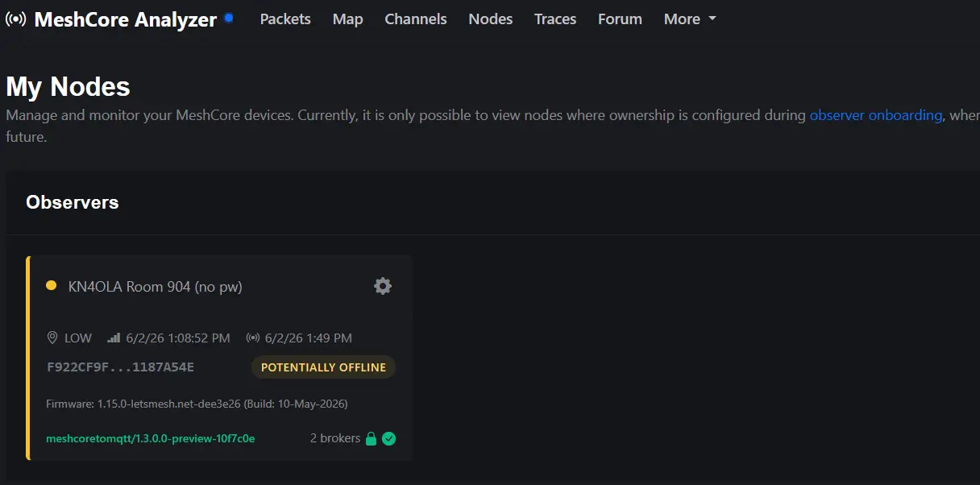Expand the More dropdown menu
Viewport: 980px width, 485px height.
pos(690,19)
